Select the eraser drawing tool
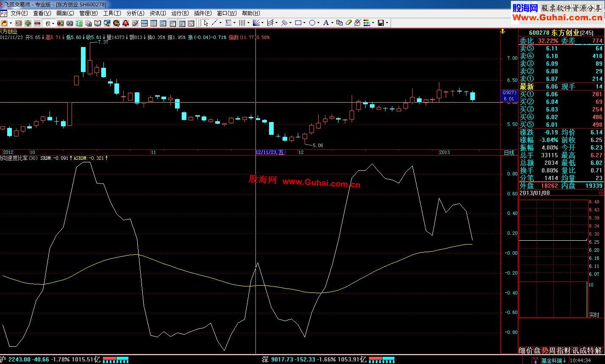Screen dimensions: 605x364 coord(349,23)
